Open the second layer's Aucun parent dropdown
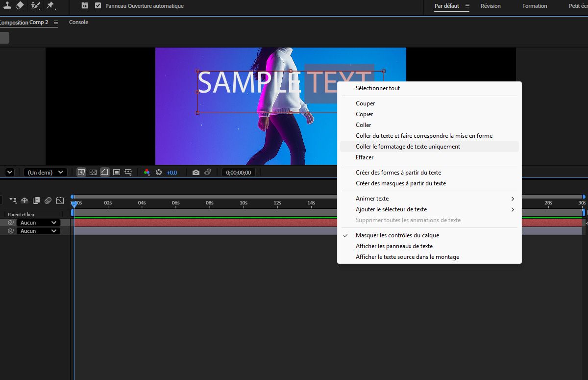Image resolution: width=588 pixels, height=380 pixels. pos(38,231)
